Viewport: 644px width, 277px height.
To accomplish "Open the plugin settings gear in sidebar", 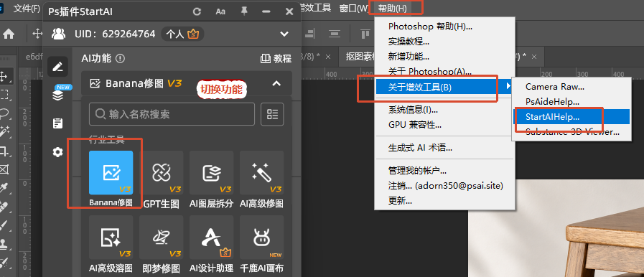I will click(58, 153).
